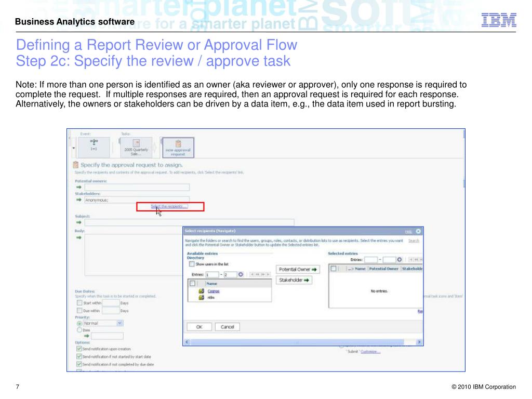532x399 pixels.
Task: Enable the Due within checkbox
Action: click(79, 311)
